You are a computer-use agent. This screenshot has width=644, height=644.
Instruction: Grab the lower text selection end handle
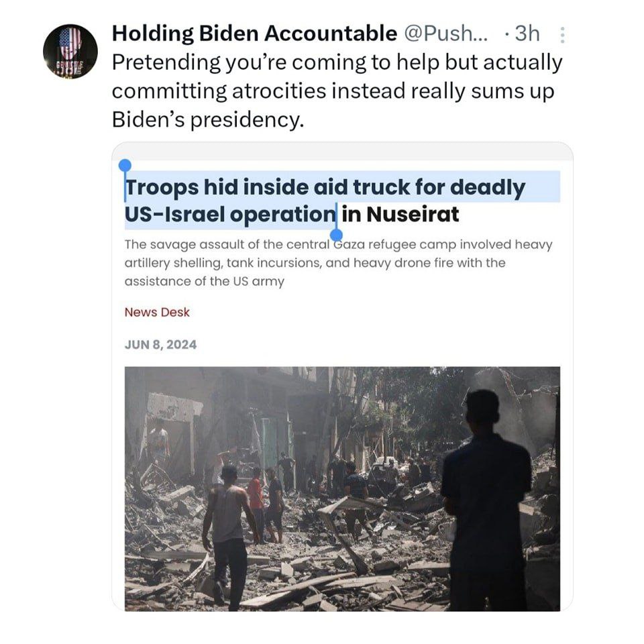tap(337, 234)
